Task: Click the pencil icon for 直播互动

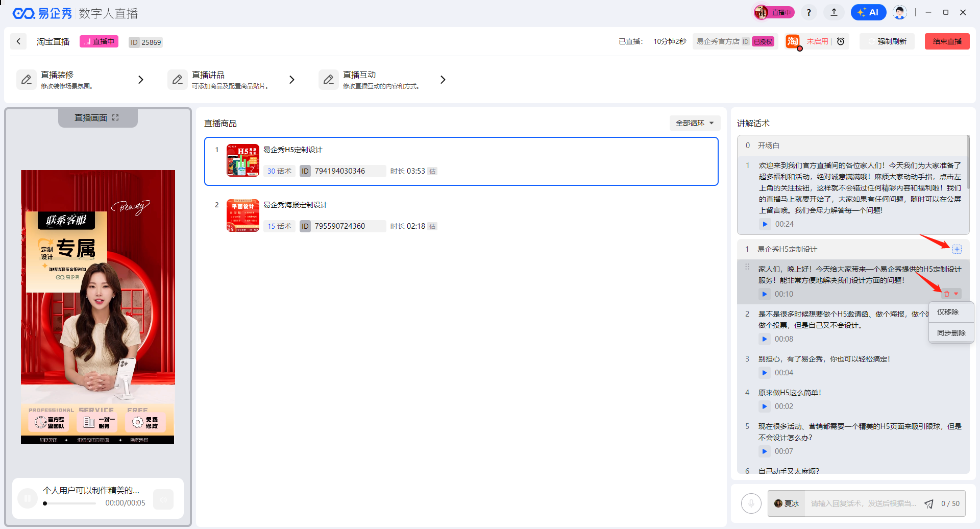Action: (x=329, y=80)
